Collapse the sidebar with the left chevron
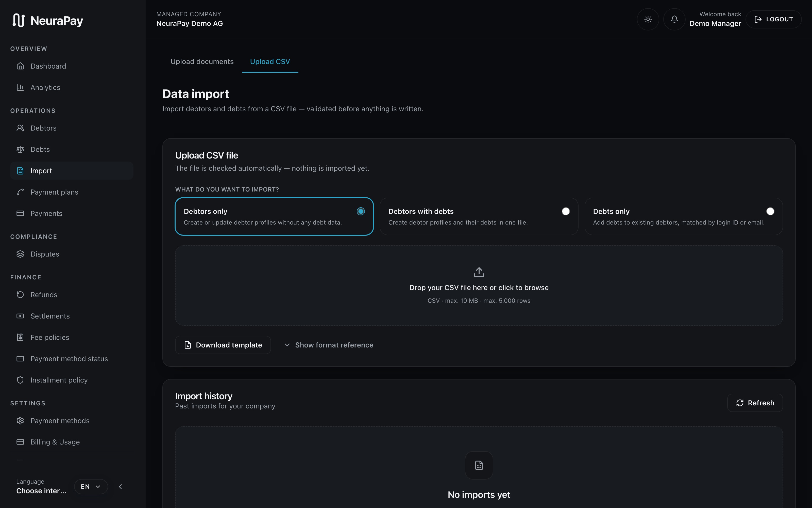Image resolution: width=812 pixels, height=508 pixels. pyautogui.click(x=121, y=486)
